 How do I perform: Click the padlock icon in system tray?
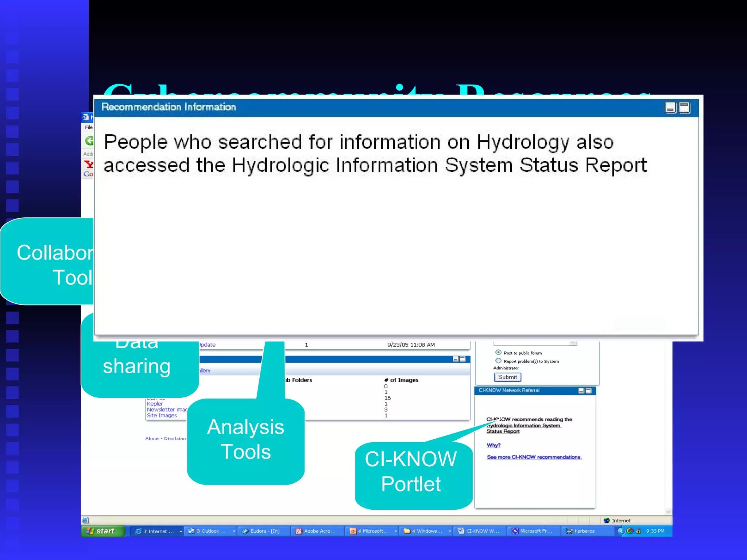(638, 531)
